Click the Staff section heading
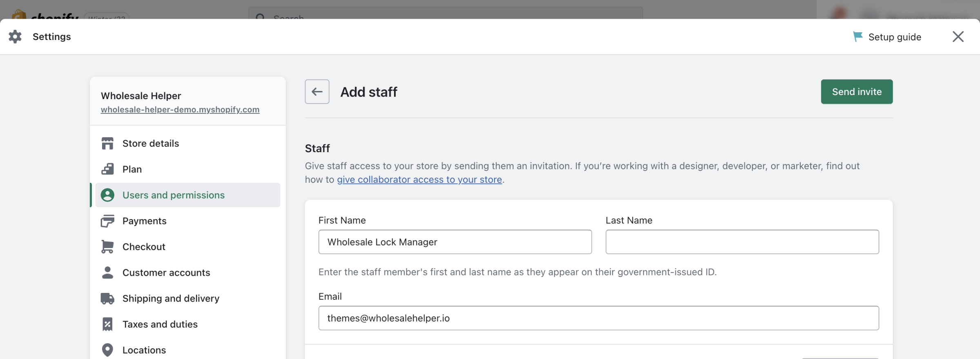980x359 pixels. [x=317, y=148]
